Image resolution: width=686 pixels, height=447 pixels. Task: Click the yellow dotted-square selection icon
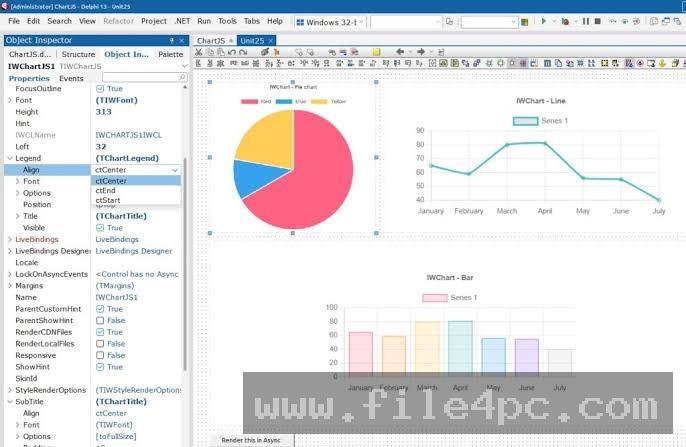[x=605, y=63]
